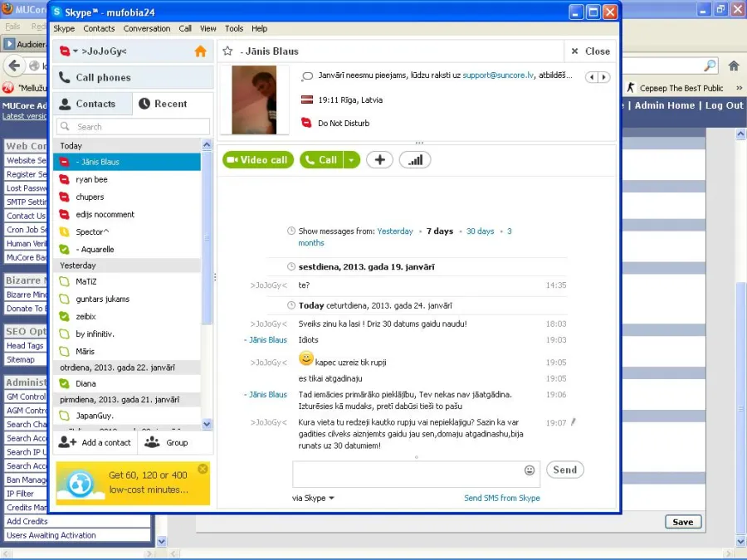Show messages from 7 days
747x560 pixels.
(440, 231)
